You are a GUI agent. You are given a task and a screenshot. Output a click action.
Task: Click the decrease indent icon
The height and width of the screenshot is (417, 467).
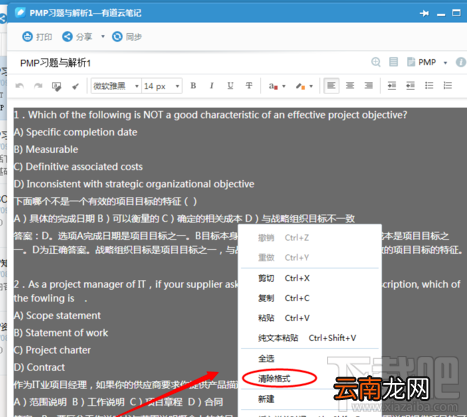click(x=410, y=86)
